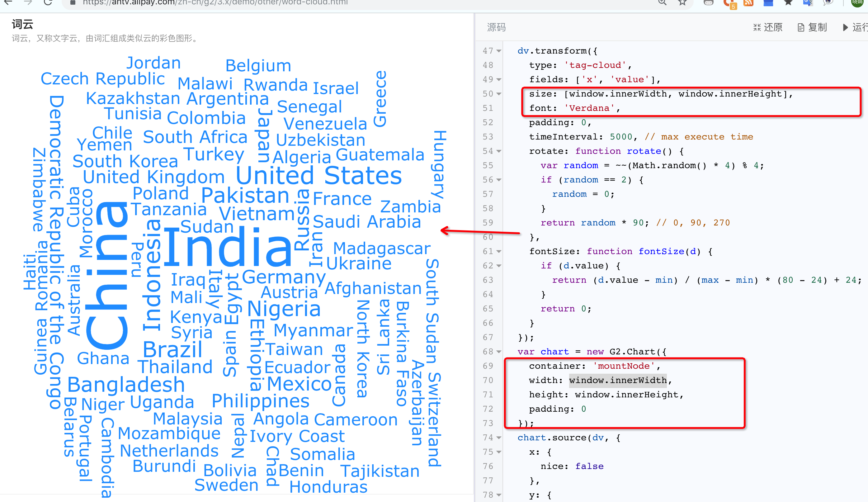Collapse code block at line 47

499,51
